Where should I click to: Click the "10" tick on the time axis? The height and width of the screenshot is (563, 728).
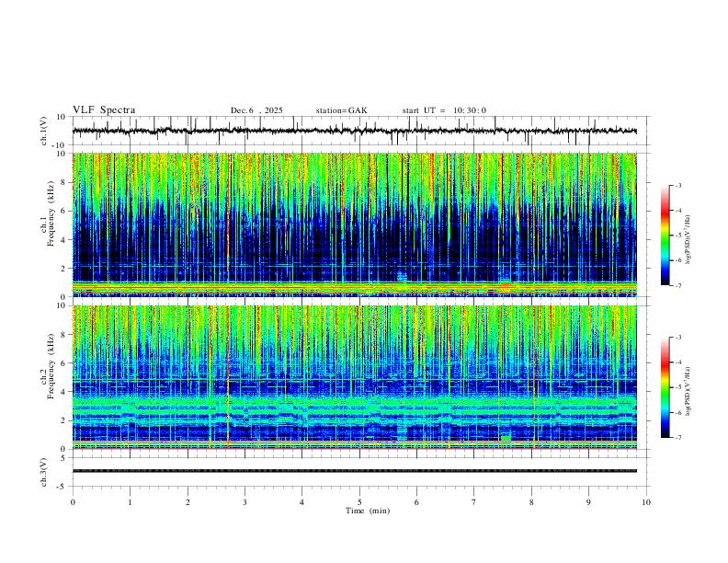pyautogui.click(x=646, y=502)
